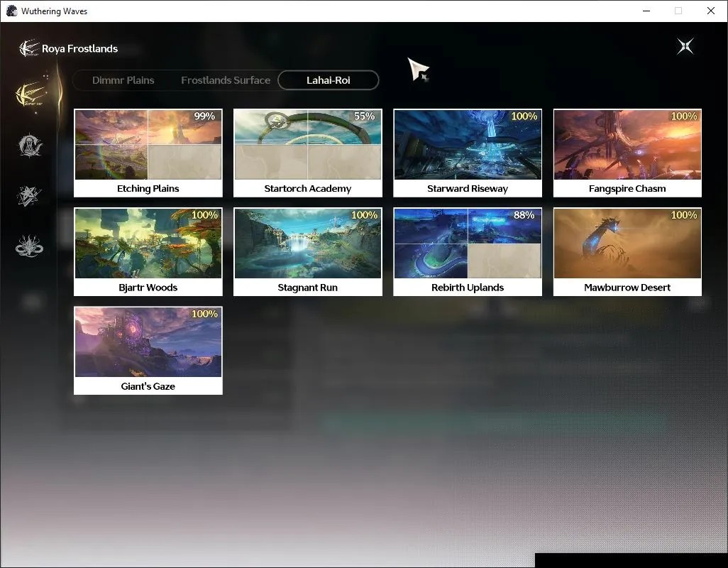728x568 pixels.
Task: Open the Starward Riseway area card
Action: [x=468, y=153]
